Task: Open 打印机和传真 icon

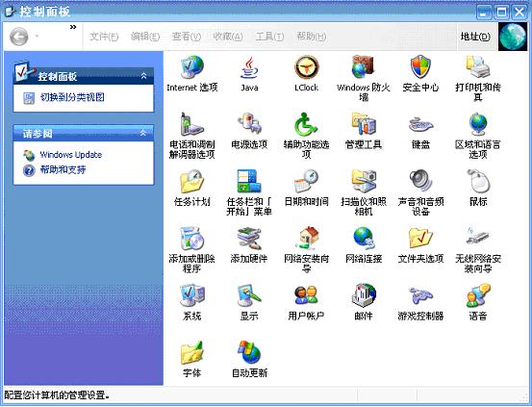Action: [478, 67]
